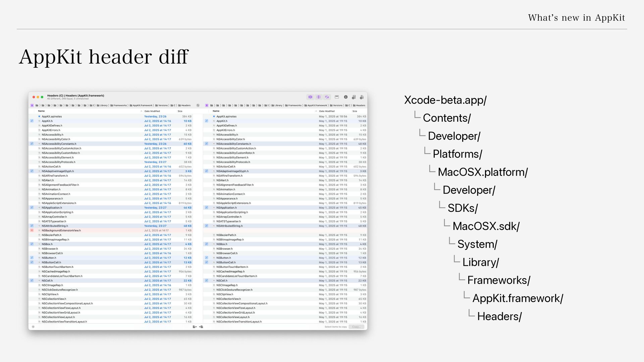
Task: Select NSBrowser.h in left pane
Action: tap(111, 249)
